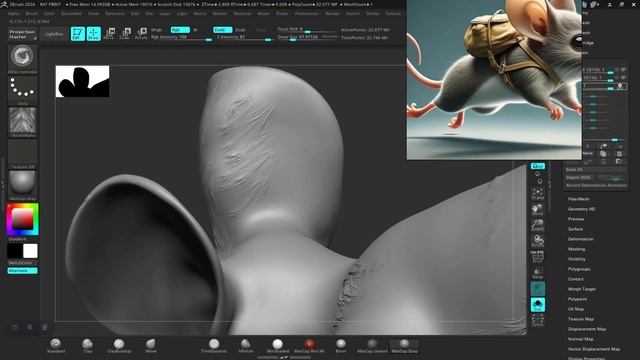Open the MatCap Gray material sphere on left shelf

point(22,184)
